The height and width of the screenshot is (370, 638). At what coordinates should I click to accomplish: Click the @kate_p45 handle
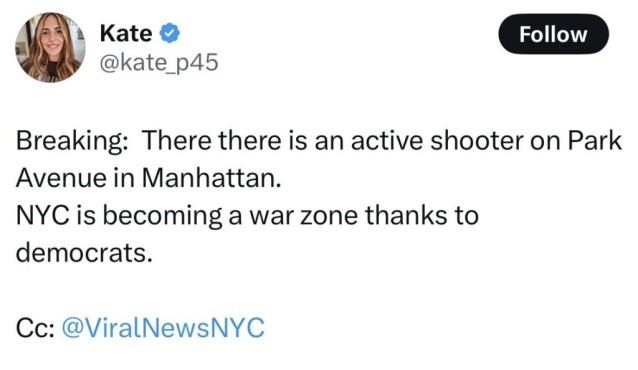[x=159, y=62]
